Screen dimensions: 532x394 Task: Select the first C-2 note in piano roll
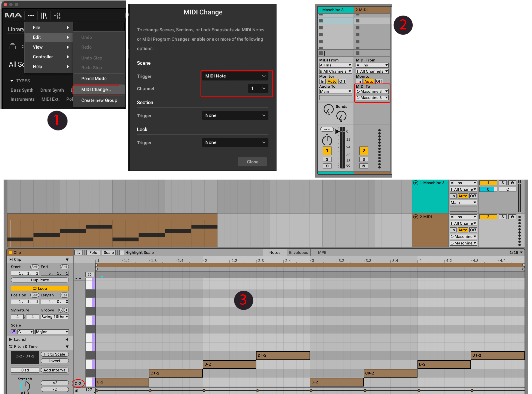click(122, 382)
